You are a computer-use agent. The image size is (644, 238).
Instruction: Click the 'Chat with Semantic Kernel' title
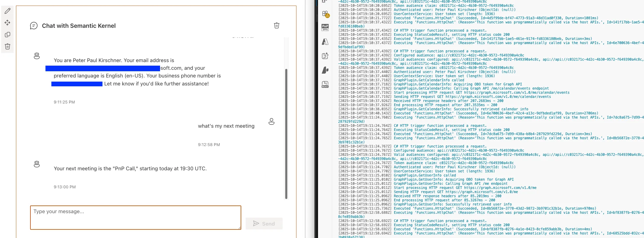coord(79,26)
